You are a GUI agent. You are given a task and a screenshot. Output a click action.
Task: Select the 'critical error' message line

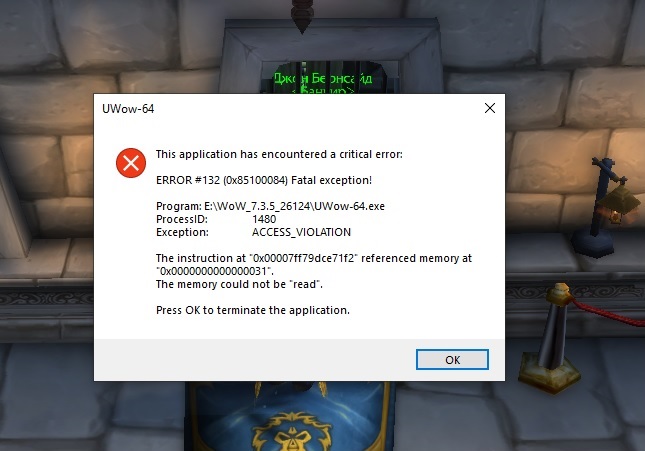click(279, 154)
